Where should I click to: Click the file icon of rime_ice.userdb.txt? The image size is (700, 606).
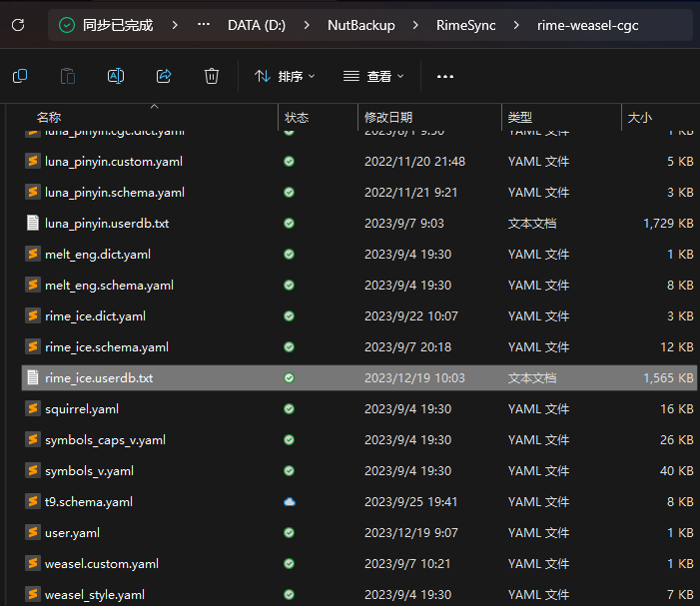pos(33,377)
